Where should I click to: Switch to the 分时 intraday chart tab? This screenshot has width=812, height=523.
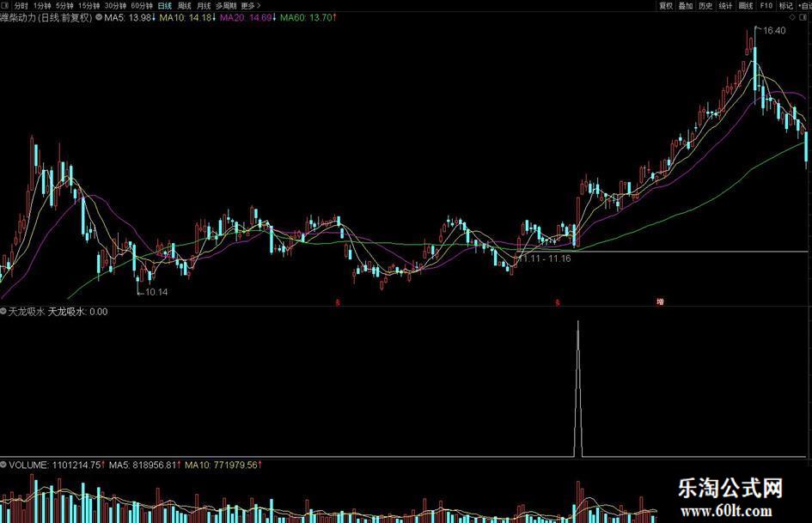(x=21, y=6)
